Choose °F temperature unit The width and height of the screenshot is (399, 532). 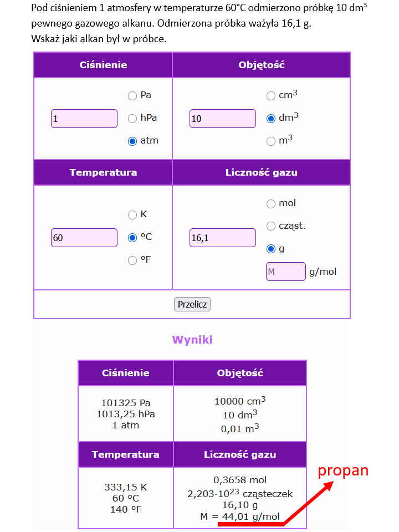click(132, 260)
